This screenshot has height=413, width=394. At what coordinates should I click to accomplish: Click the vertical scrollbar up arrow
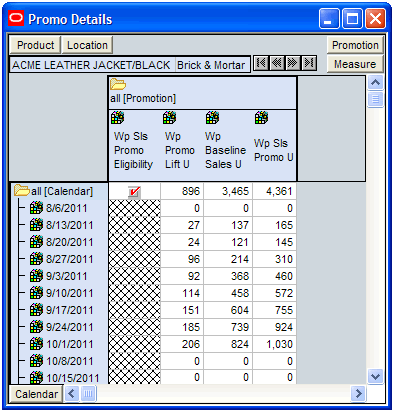pyautogui.click(x=376, y=83)
